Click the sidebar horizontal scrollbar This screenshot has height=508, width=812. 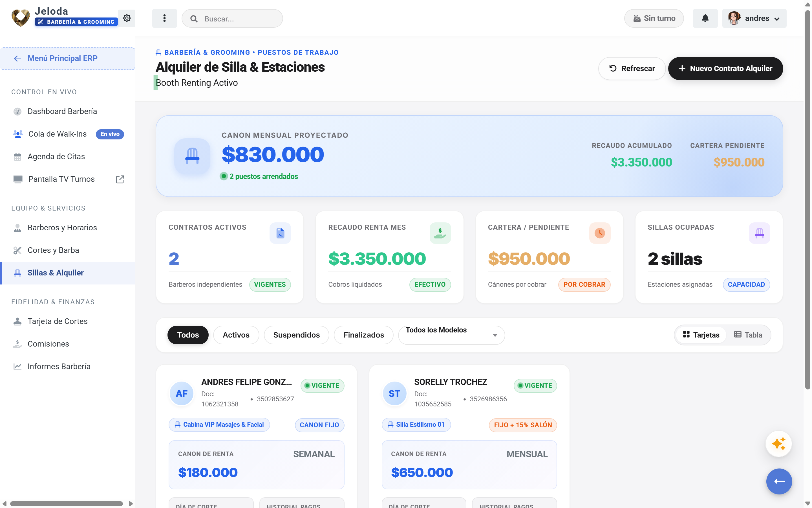pyautogui.click(x=67, y=504)
